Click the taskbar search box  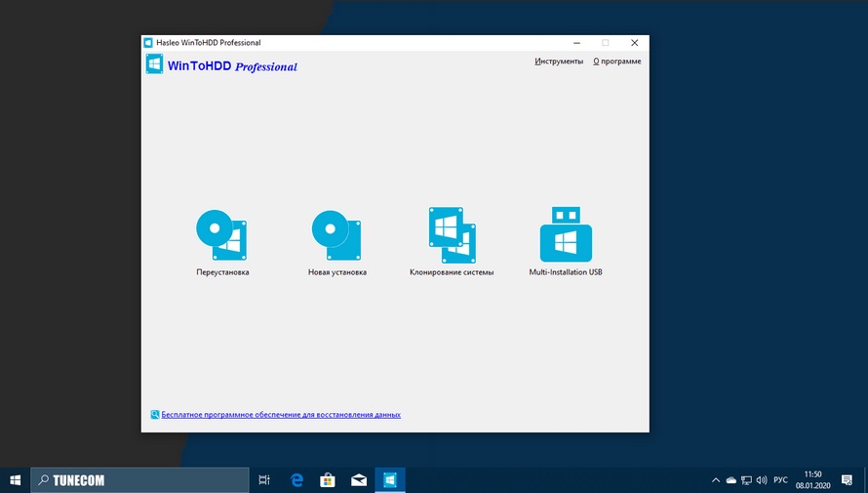[x=139, y=480]
